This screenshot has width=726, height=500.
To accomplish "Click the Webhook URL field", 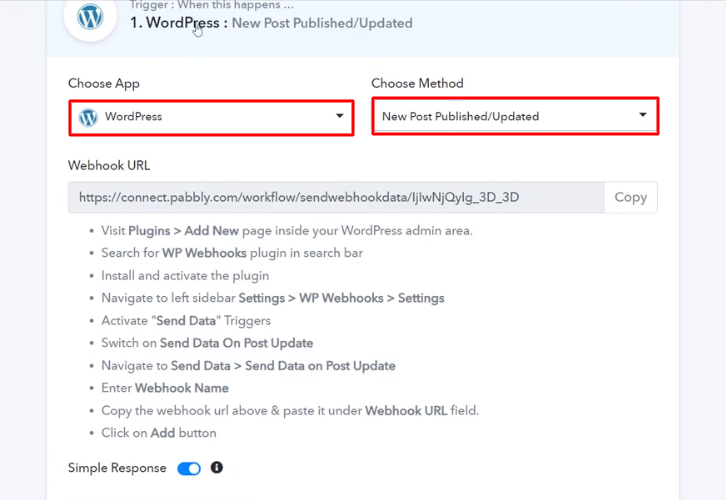I will pos(336,198).
